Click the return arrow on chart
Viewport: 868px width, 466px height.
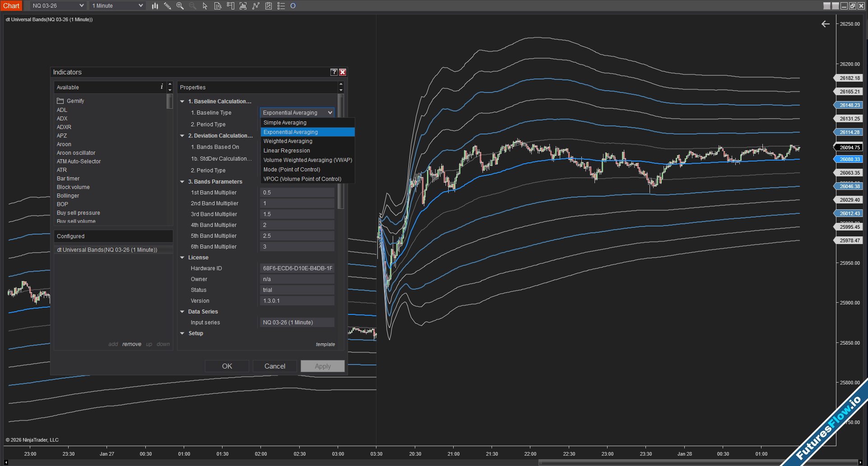[x=825, y=24]
